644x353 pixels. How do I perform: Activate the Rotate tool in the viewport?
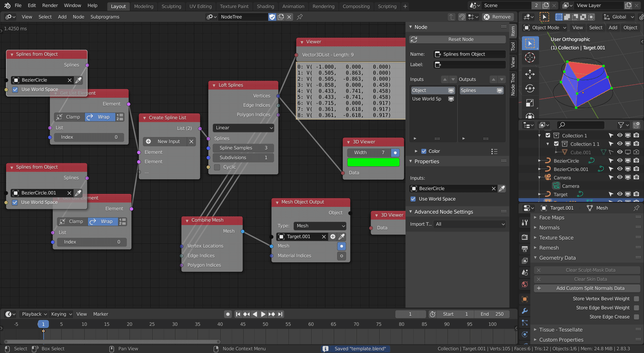coord(530,89)
